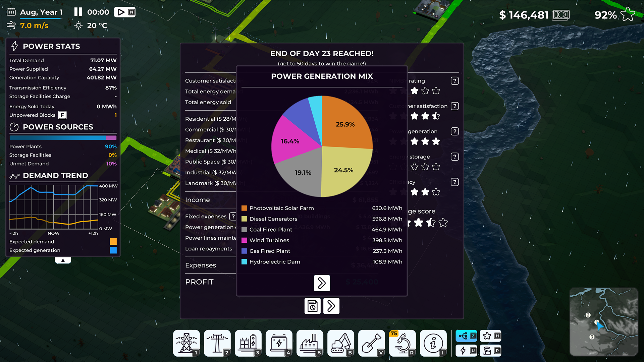Select the high-voltage transmission tower tool
Screen dimensions: 644x362
coord(186,343)
